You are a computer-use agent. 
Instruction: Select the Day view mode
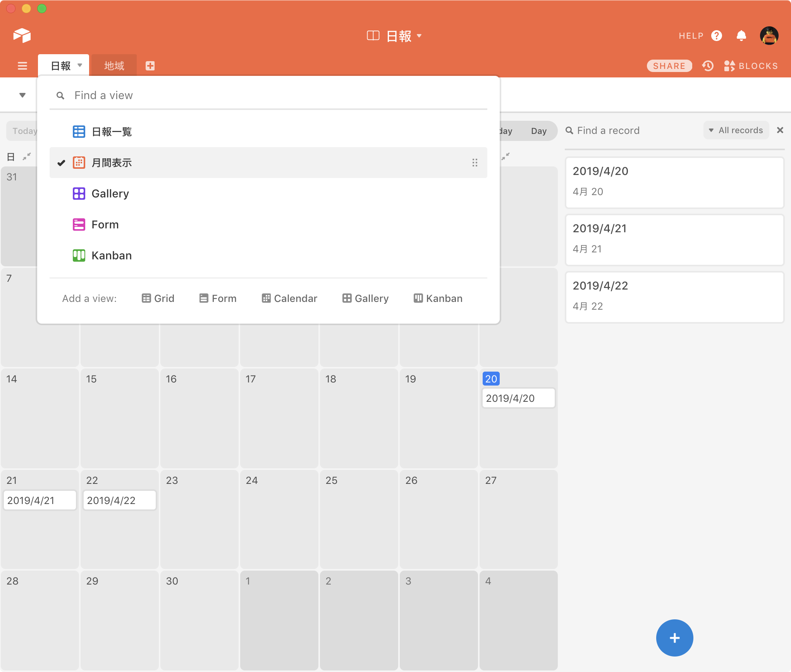pos(539,131)
